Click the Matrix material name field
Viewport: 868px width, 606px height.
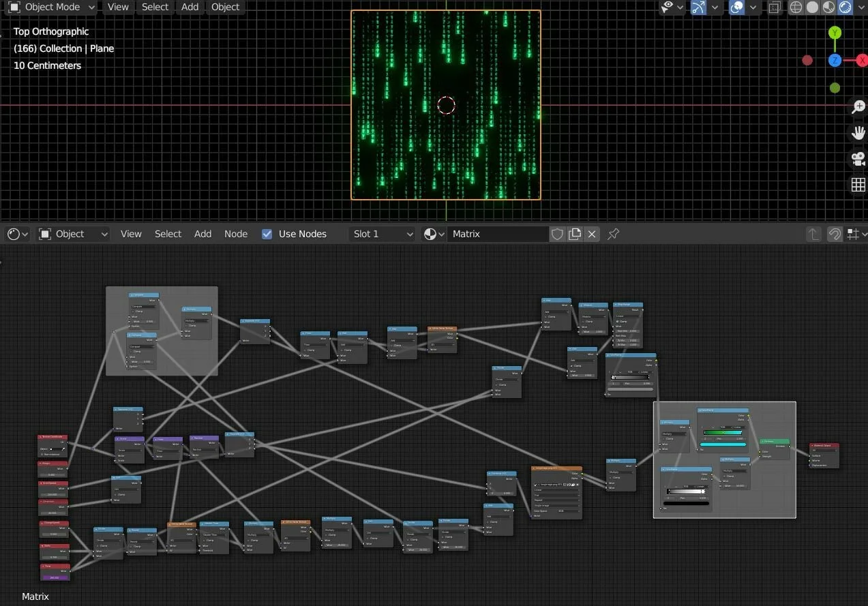[x=498, y=234]
